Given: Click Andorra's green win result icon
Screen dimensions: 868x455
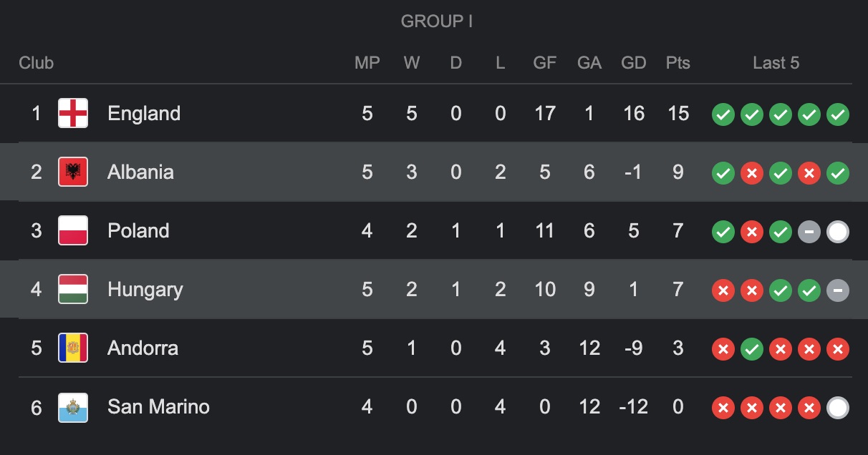Looking at the screenshot, I should pyautogui.click(x=752, y=348).
